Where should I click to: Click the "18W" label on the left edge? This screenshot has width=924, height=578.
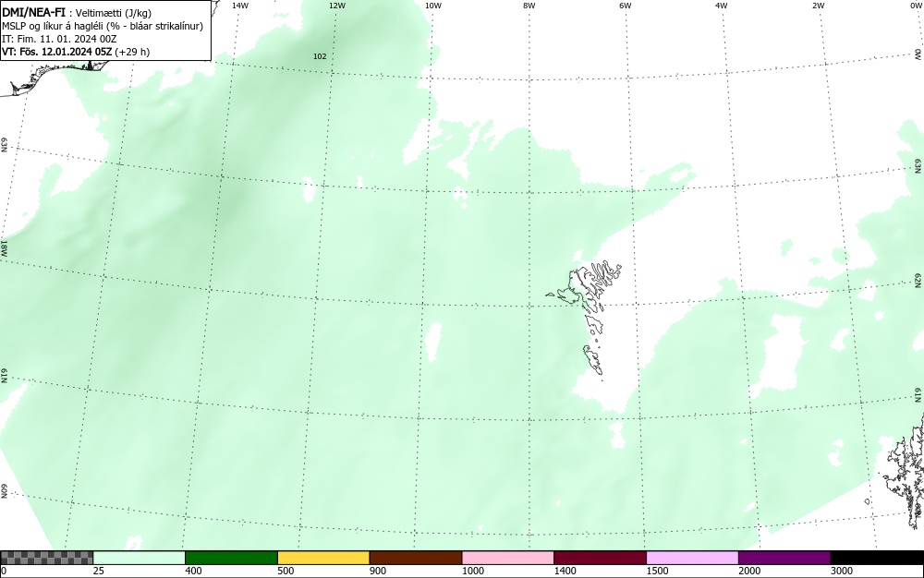[4, 247]
